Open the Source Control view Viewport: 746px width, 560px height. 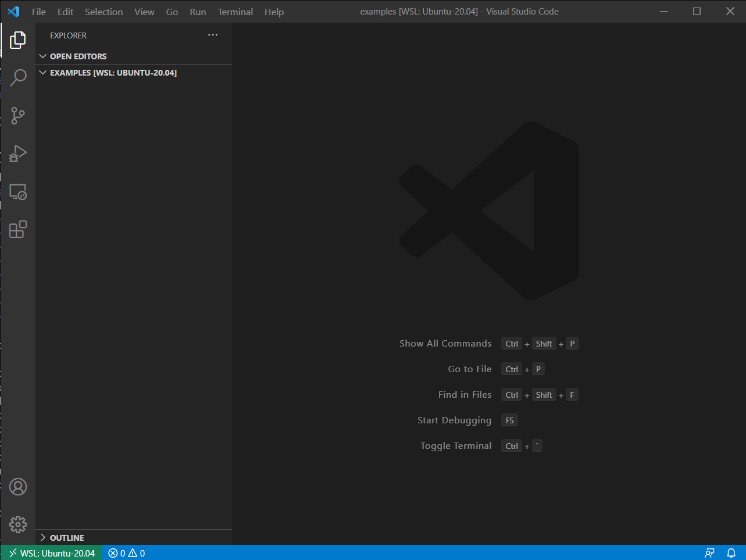[18, 116]
